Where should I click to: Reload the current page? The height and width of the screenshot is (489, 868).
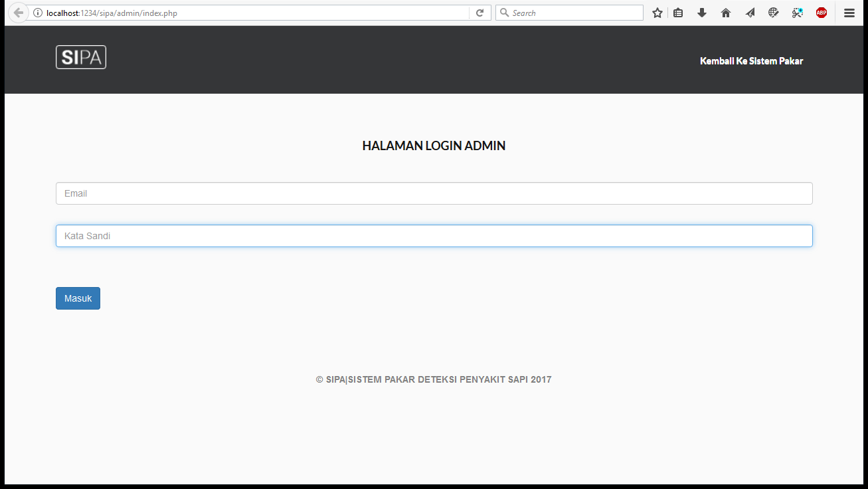pos(479,13)
